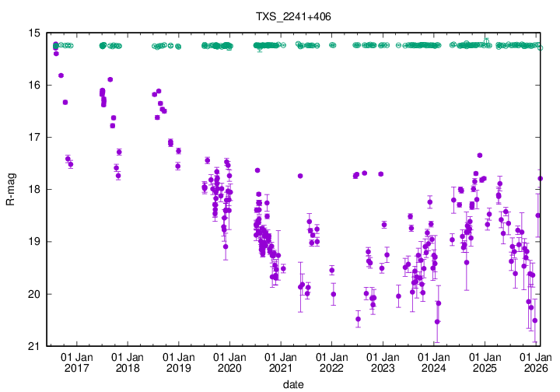Select the 01 Jan 2017 tick label

point(77,362)
